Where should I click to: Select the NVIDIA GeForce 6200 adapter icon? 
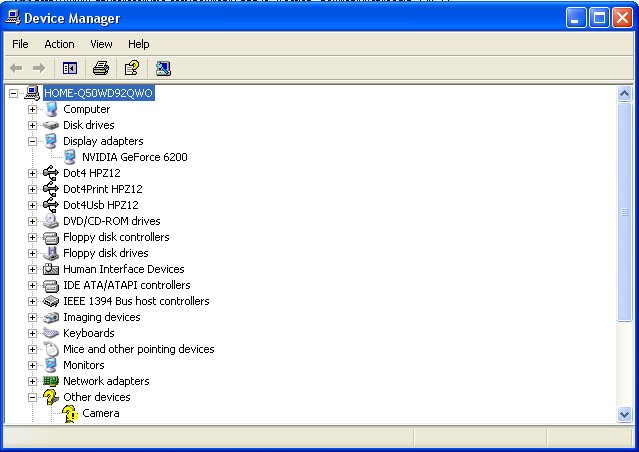click(70, 157)
